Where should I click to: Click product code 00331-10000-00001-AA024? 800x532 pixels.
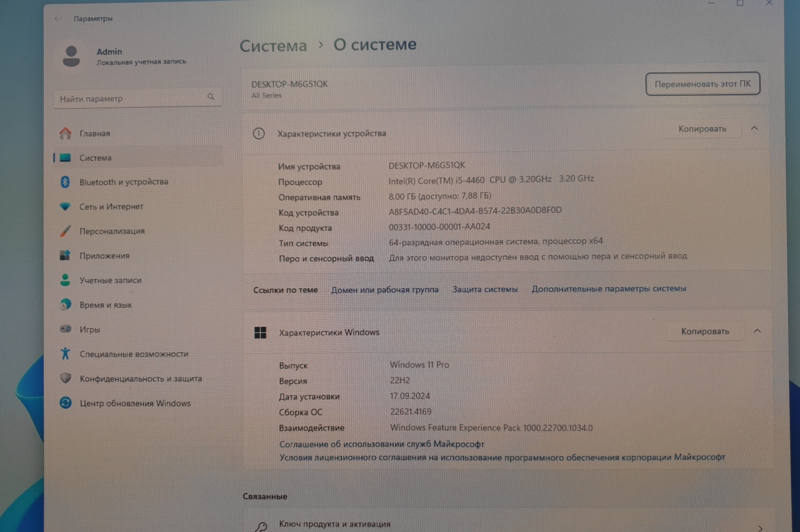click(x=439, y=227)
